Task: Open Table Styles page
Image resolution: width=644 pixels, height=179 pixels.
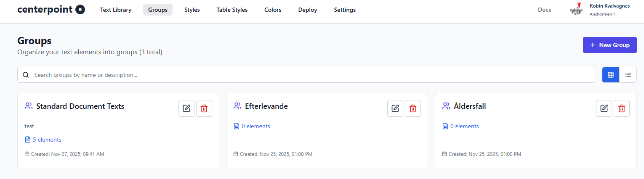Action: [232, 10]
